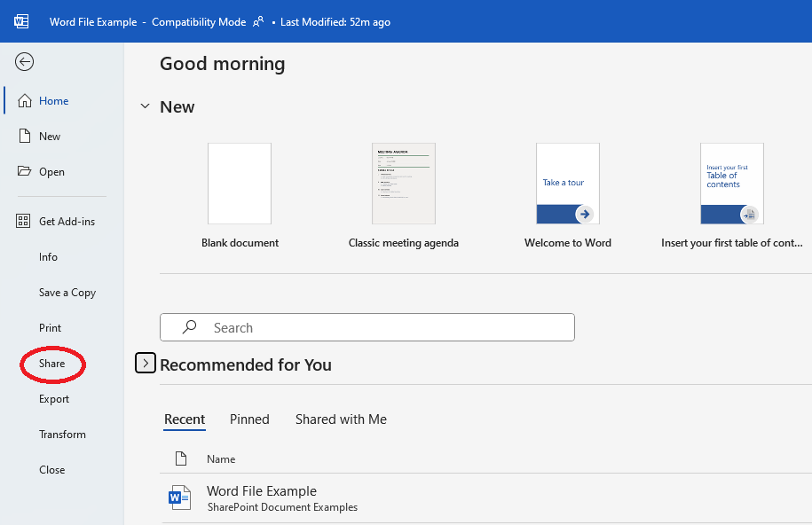
Task: Click the Home icon in the sidebar
Action: pyautogui.click(x=25, y=101)
